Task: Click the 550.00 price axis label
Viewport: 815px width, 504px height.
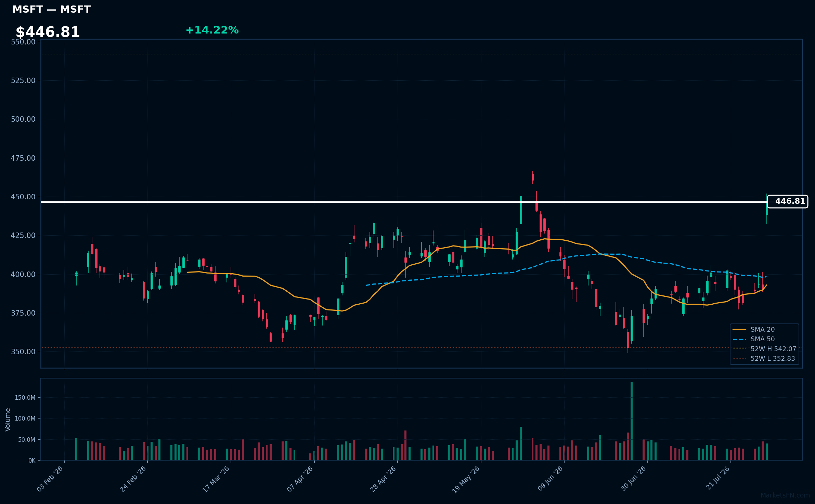Action: click(x=23, y=42)
